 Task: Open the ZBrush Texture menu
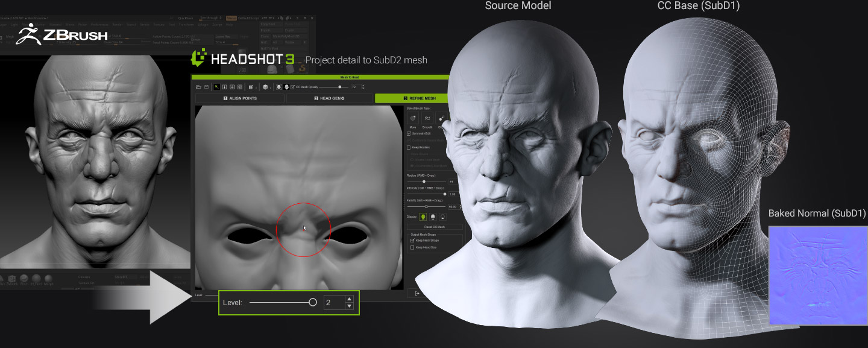pos(159,25)
